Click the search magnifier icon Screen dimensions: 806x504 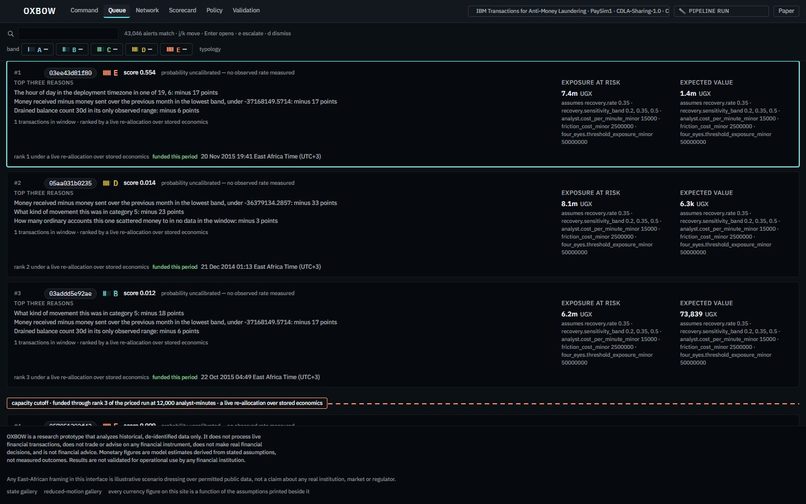[x=11, y=34]
